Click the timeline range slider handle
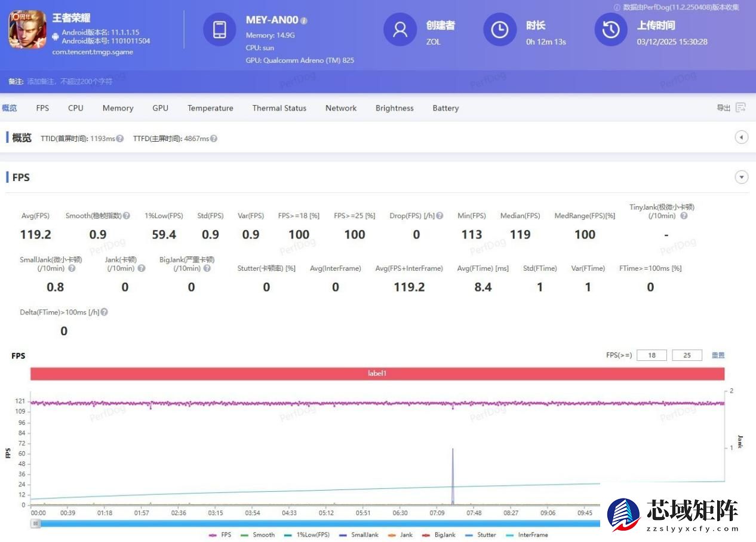The image size is (756, 542). 36,523
